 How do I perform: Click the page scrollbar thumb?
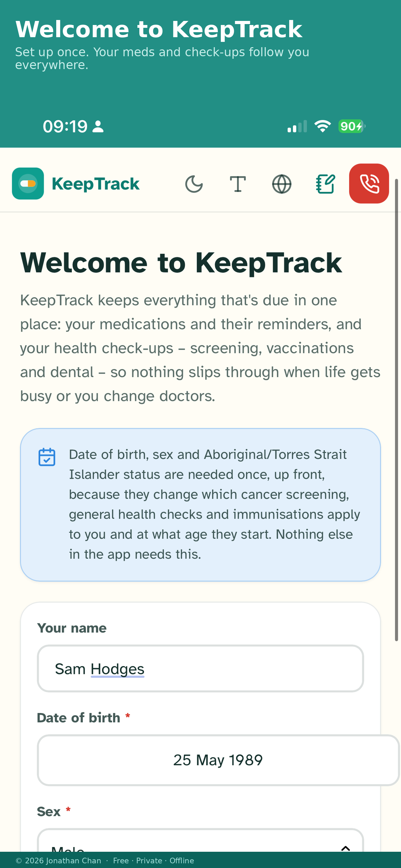click(x=397, y=410)
